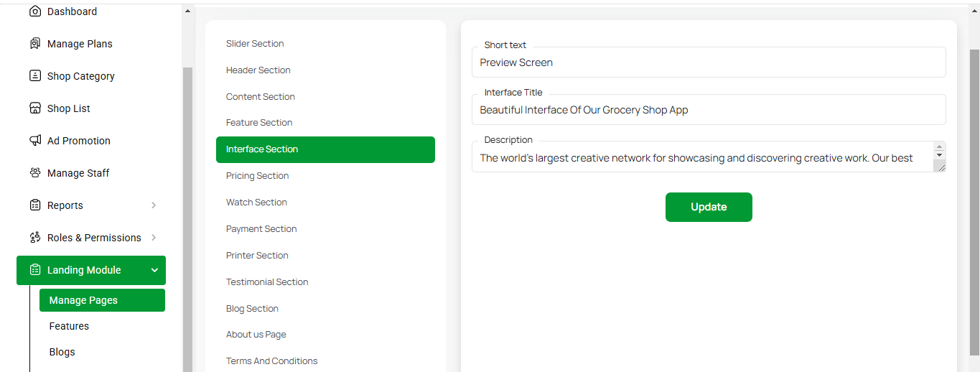Click the Landing Module clipboard icon
980x372 pixels.
pos(34,270)
